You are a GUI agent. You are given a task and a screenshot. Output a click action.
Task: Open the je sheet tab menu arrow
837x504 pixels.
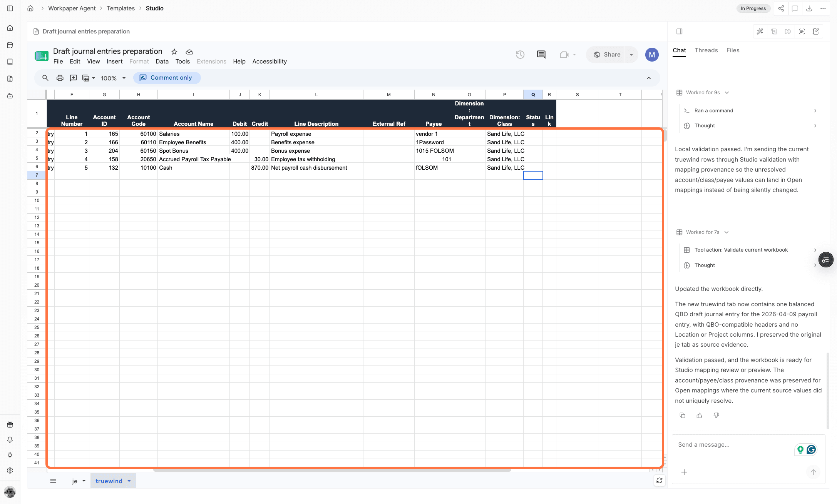(x=84, y=481)
